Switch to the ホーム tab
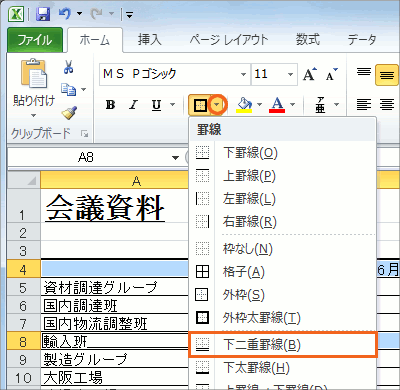The width and height of the screenshot is (400, 390). (x=95, y=40)
